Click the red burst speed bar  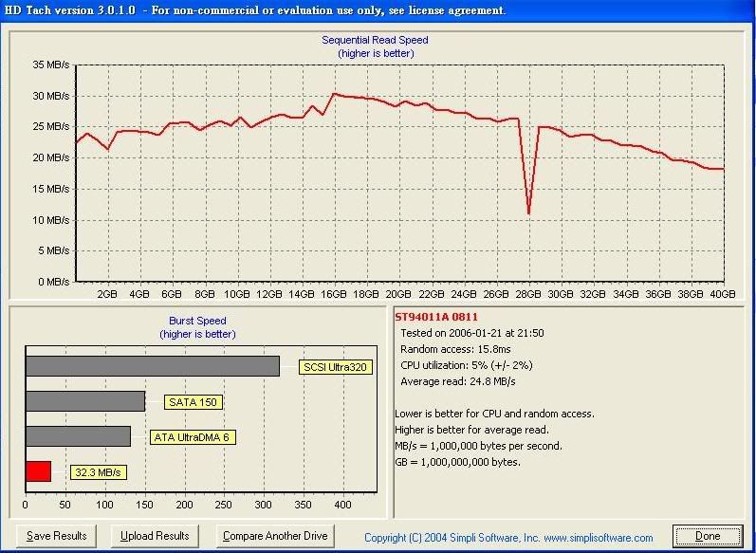[38, 471]
